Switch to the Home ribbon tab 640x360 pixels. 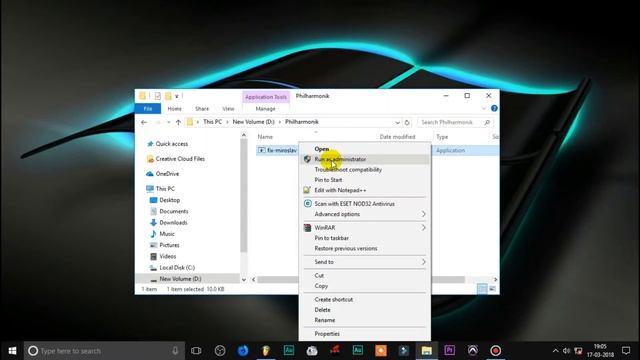[174, 109]
